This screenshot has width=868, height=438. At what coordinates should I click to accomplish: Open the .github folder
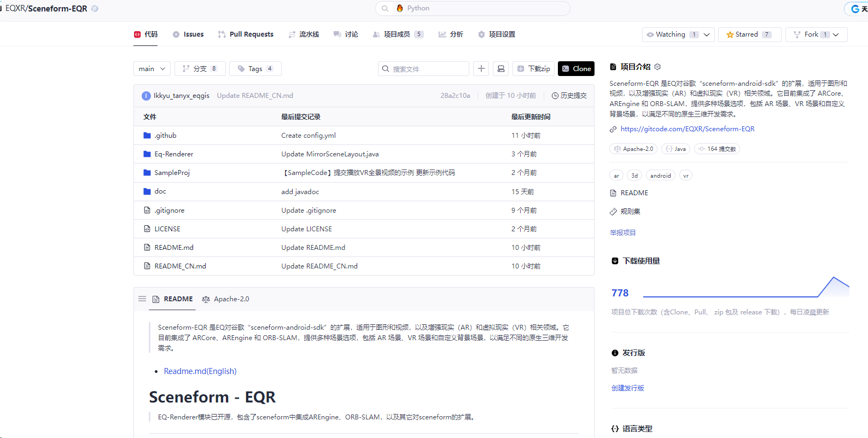[165, 135]
